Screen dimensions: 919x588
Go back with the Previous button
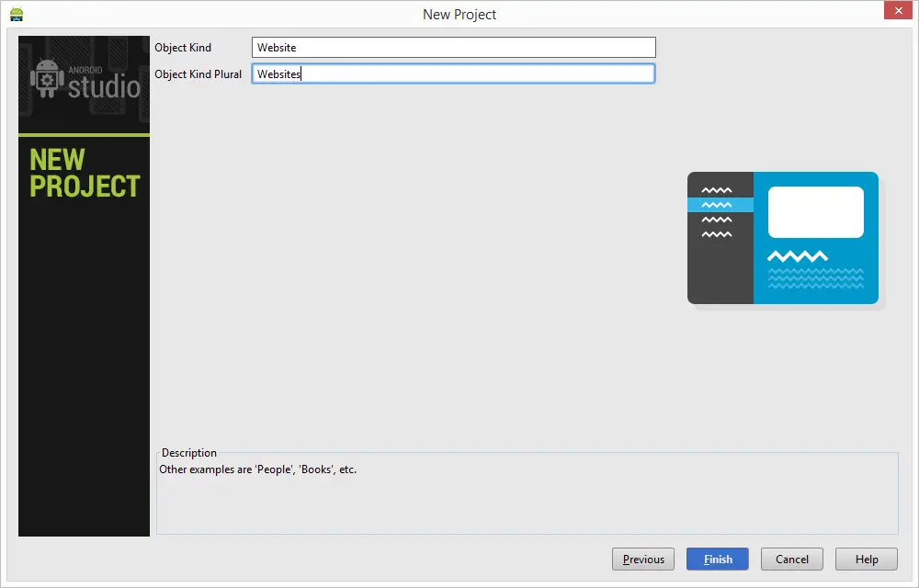tap(643, 559)
